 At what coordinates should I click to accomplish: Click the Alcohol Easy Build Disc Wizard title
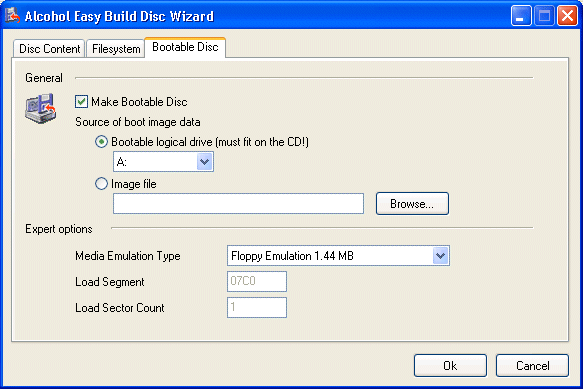point(119,16)
